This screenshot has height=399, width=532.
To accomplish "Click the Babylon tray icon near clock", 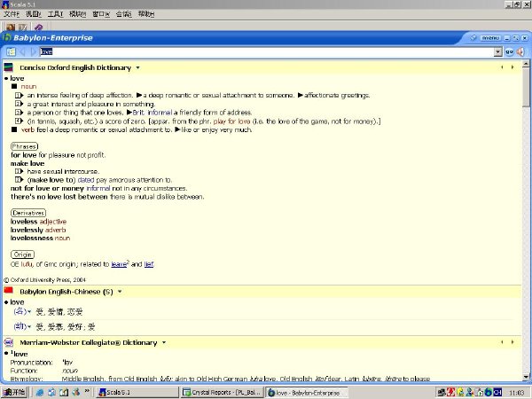I will 489,392.
